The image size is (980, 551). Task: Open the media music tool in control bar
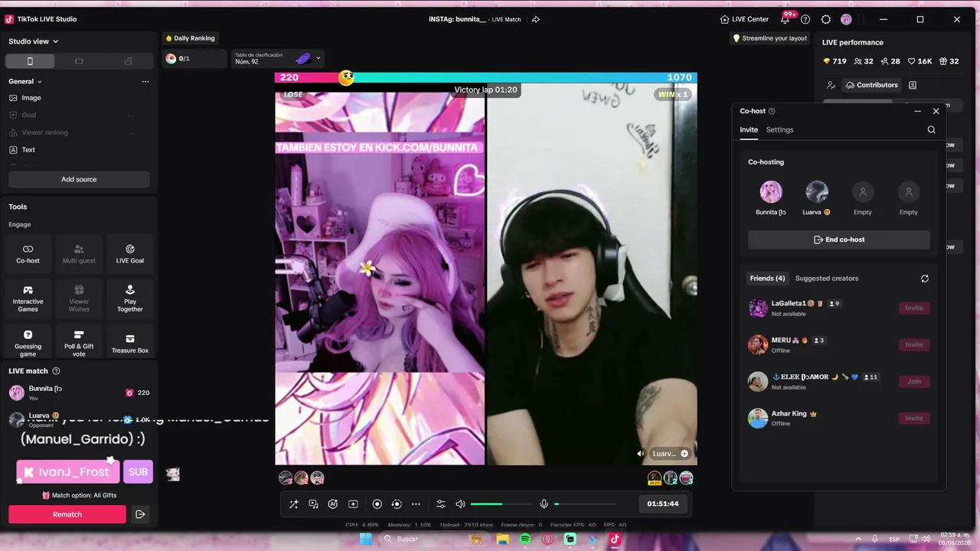(x=314, y=504)
